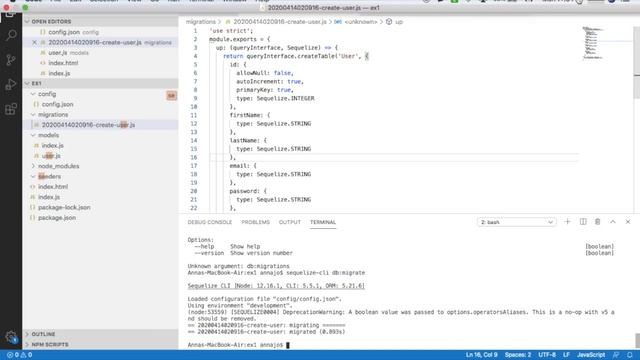640x360 pixels.
Task: Select terminal shell dropdown '2: bash'
Action: (x=516, y=222)
